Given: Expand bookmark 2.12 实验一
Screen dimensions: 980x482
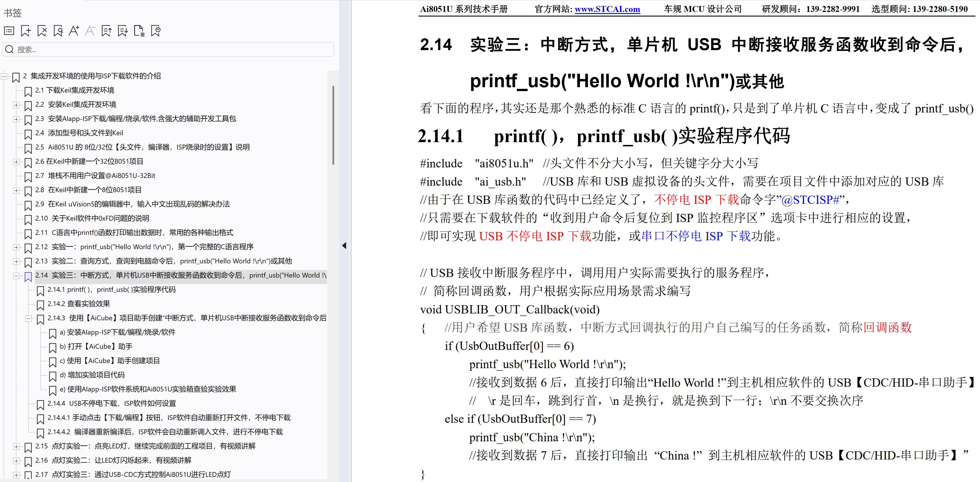Looking at the screenshot, I should (16, 247).
